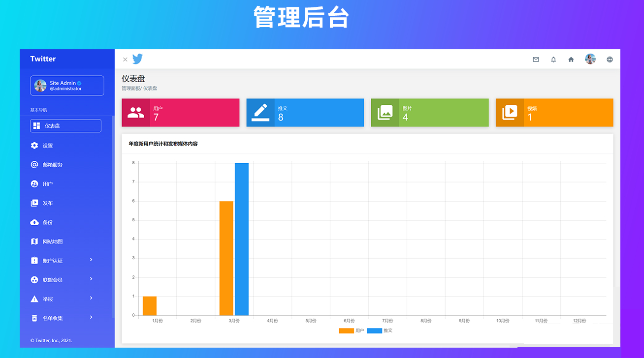This screenshot has height=358, width=644.
Task: Click the top-right user avatar
Action: click(x=590, y=59)
